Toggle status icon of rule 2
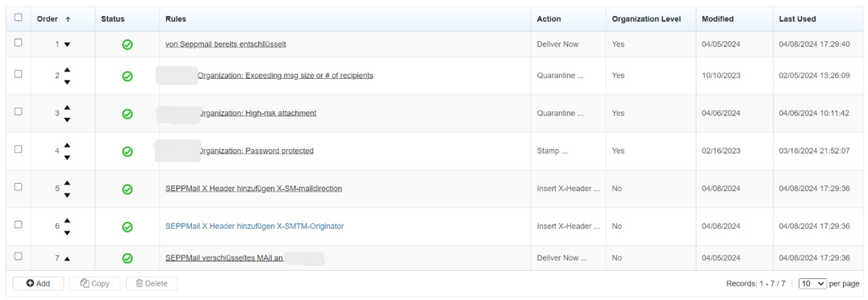The image size is (868, 300). point(127,76)
